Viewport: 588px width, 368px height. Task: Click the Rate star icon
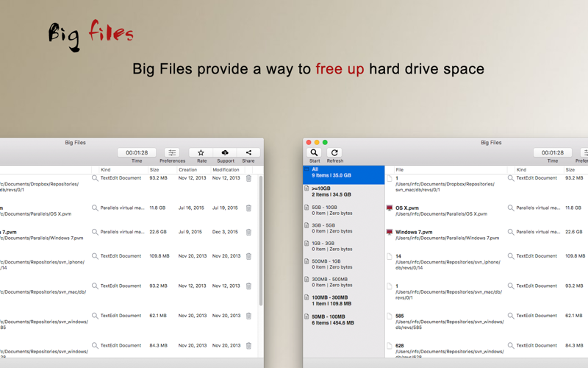pos(201,152)
